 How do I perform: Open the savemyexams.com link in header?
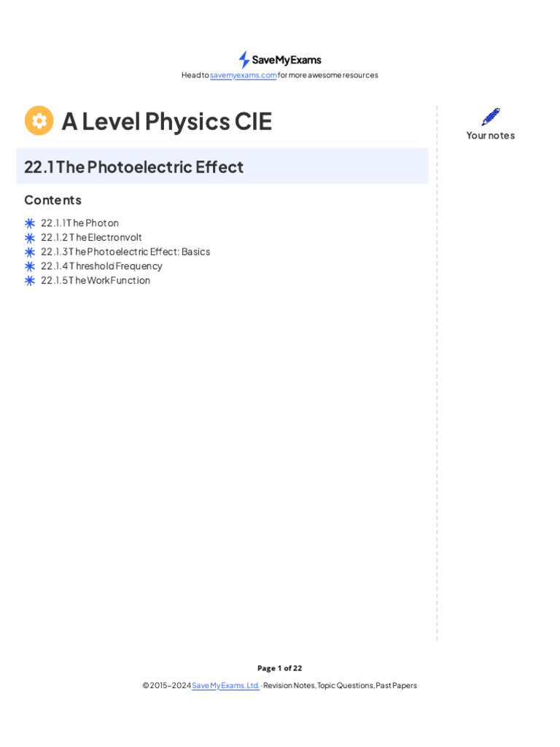coord(243,75)
